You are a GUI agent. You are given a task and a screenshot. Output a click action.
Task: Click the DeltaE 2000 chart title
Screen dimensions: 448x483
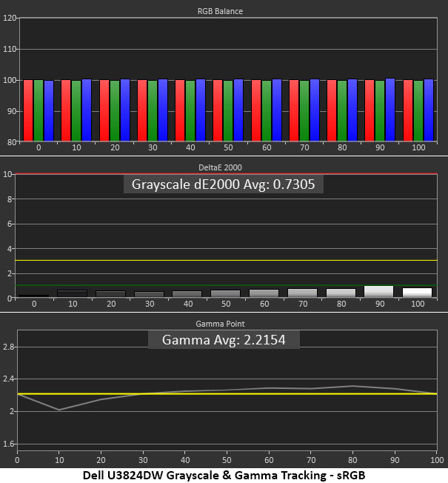220,167
